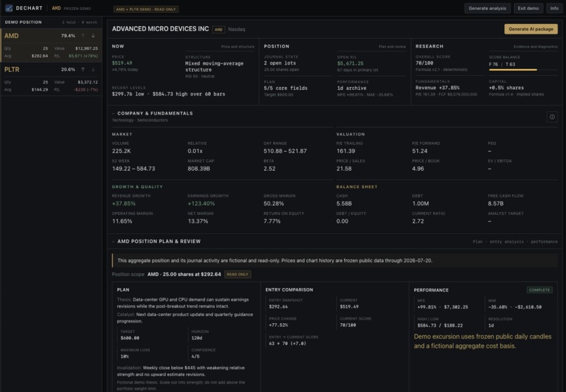566x392 pixels.
Task: Click the score balance progress bar
Action: [523, 70]
